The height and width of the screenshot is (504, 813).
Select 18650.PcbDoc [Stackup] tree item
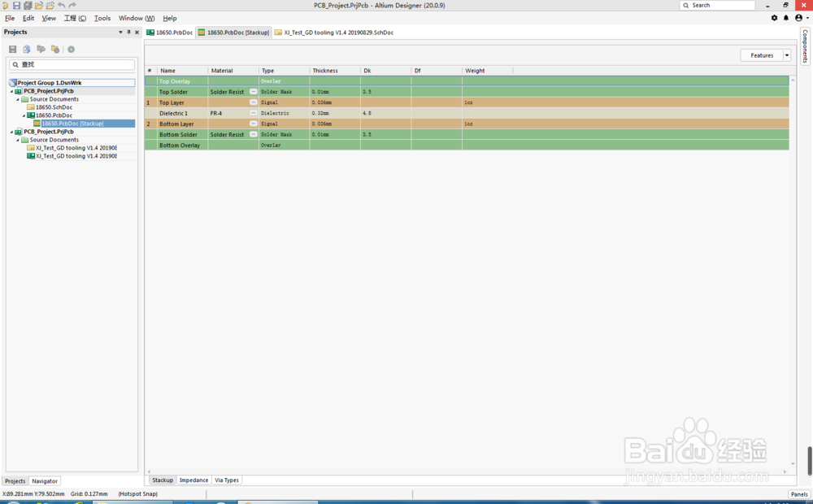pos(72,124)
